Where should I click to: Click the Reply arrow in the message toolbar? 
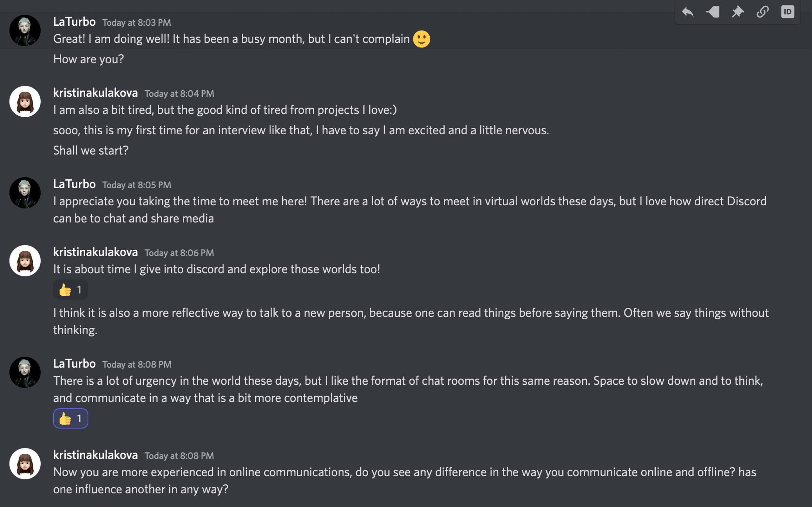(688, 12)
